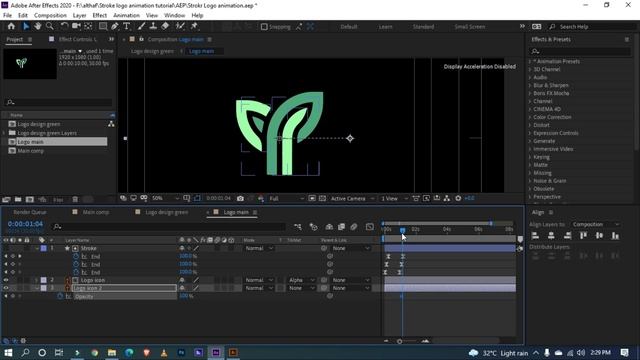Image resolution: width=640 pixels, height=360 pixels.
Task: Expand the Logo design green Layers folder
Action: coord(4,133)
